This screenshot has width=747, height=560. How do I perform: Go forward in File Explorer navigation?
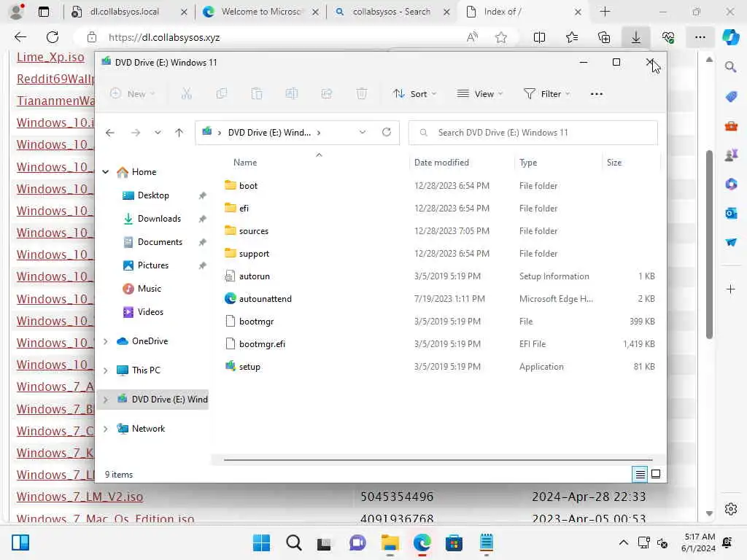pos(136,133)
